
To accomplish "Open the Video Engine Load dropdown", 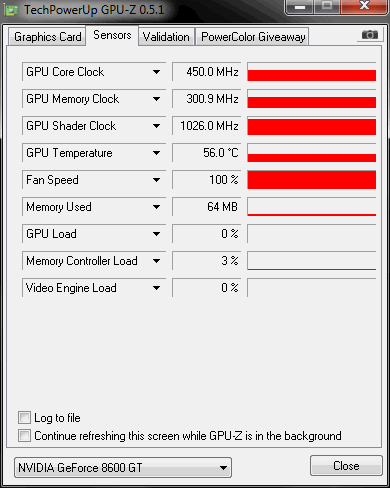I will (x=156, y=288).
